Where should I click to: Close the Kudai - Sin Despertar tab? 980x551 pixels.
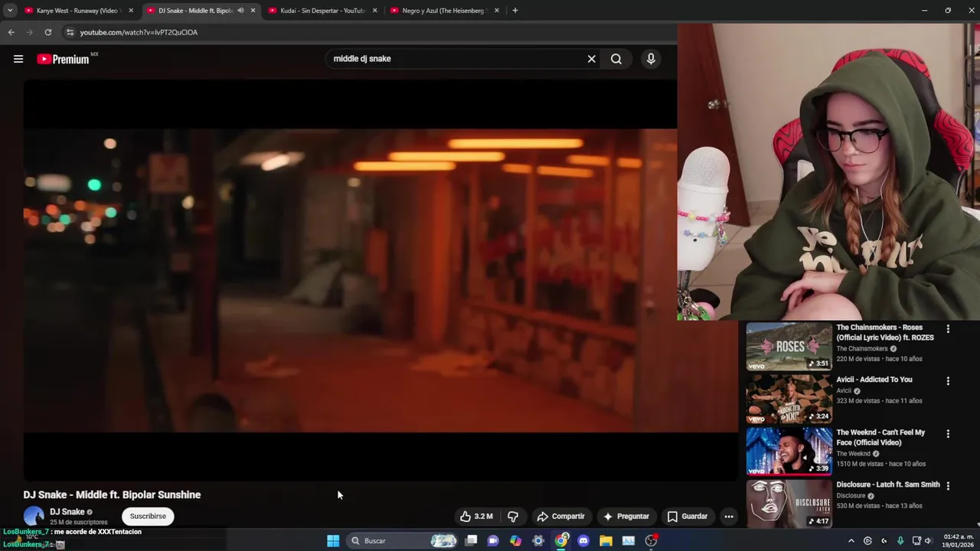374,11
